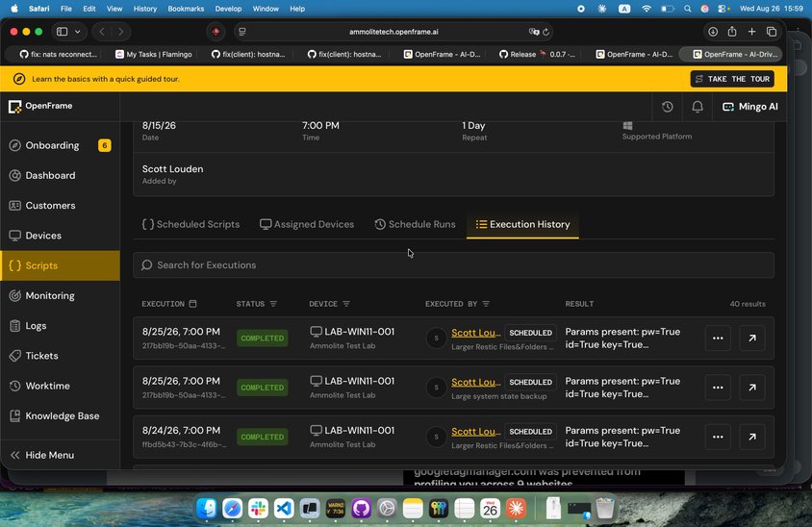Open the Execution date calendar filter
Screen dimensions: 812x527
coord(192,304)
